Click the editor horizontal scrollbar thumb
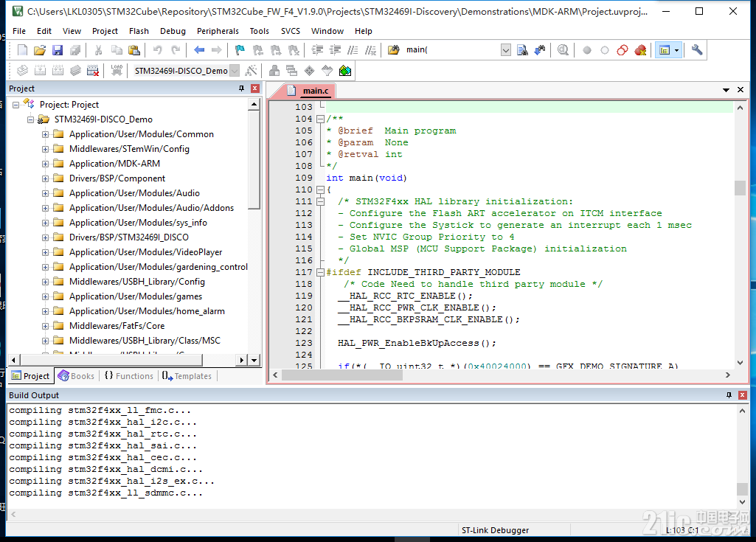Viewport: 756px width, 542px height. point(341,375)
